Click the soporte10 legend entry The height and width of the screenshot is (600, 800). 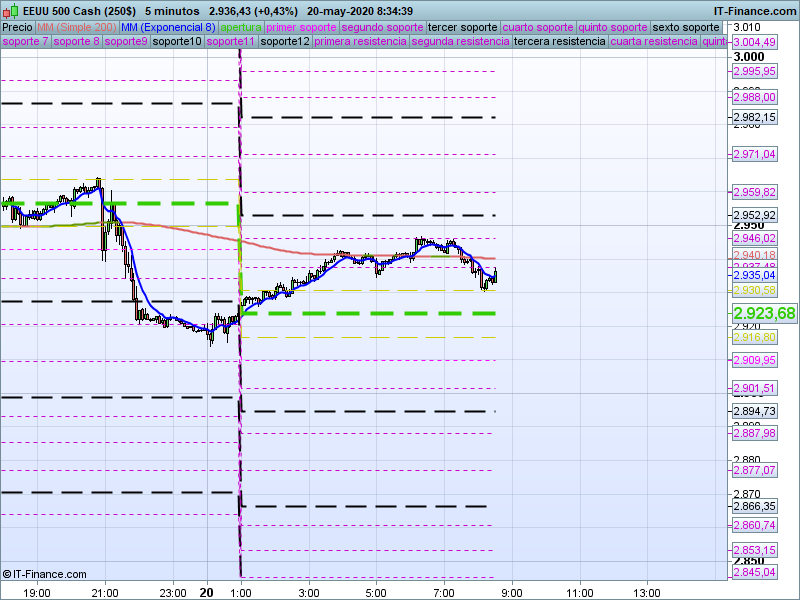pos(179,42)
